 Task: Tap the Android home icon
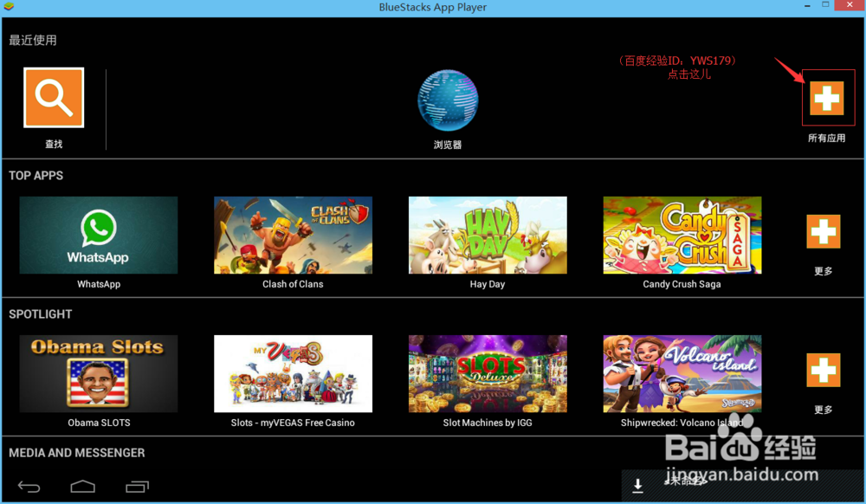pos(83,487)
